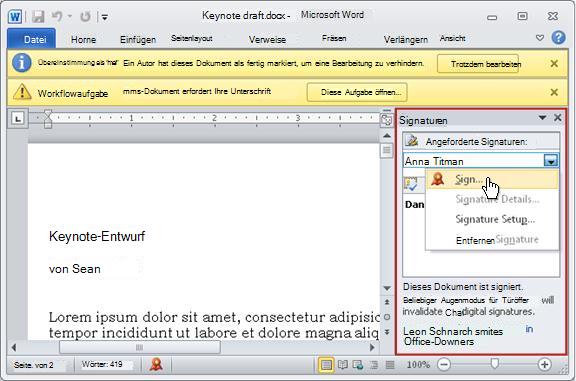Click the Undo icon

(57, 16)
